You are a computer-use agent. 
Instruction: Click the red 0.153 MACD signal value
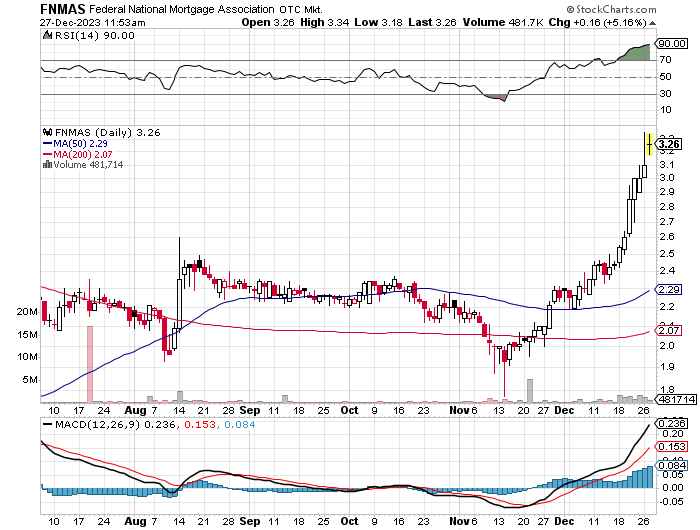(x=200, y=425)
